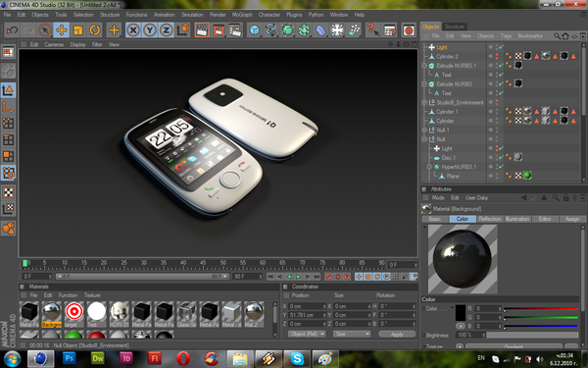
Task: Switch to the Structure tab
Action: tap(454, 26)
